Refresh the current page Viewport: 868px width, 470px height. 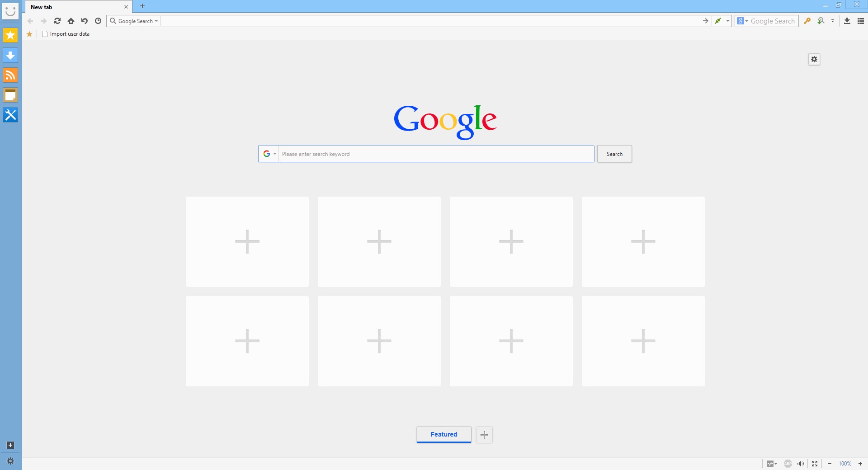point(57,21)
